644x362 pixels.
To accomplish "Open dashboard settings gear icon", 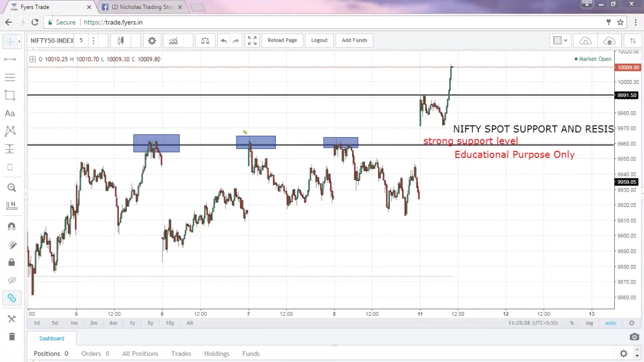I will point(624,353).
